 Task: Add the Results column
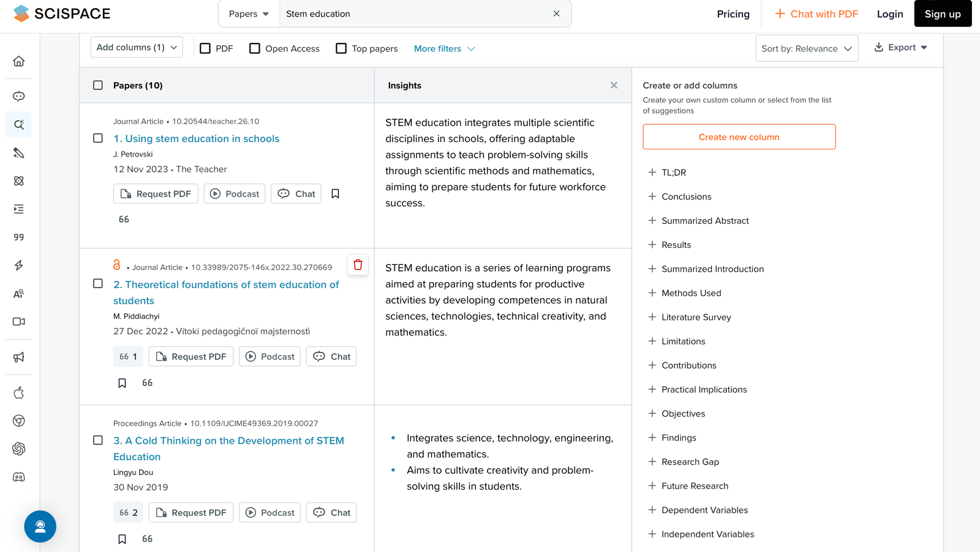669,245
